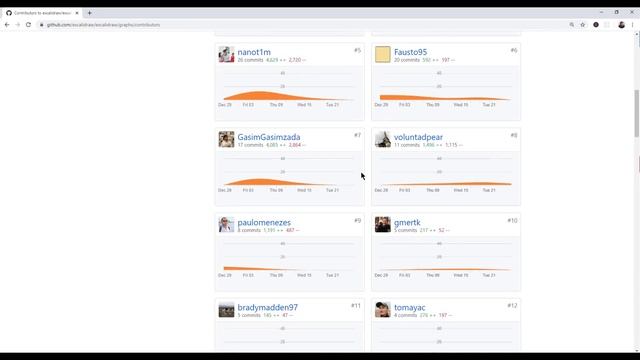640x360 pixels.
Task: Open Fausto95's profile link
Action: pos(410,52)
